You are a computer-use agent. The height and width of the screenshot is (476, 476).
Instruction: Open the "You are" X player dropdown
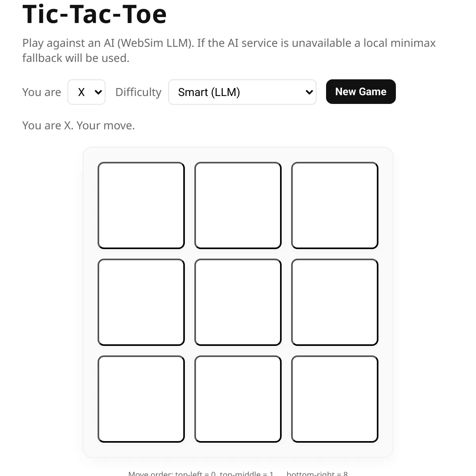[86, 92]
